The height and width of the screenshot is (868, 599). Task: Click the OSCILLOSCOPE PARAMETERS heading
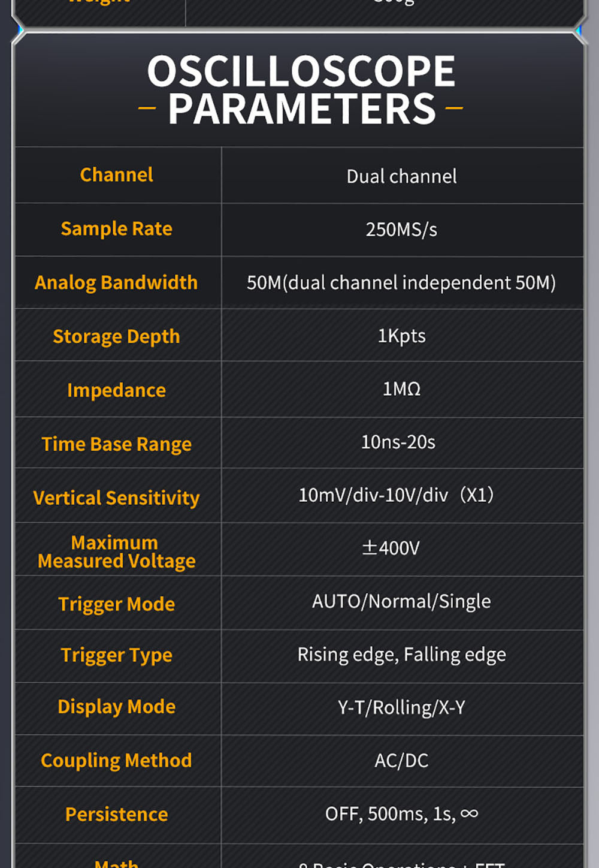[x=301, y=90]
